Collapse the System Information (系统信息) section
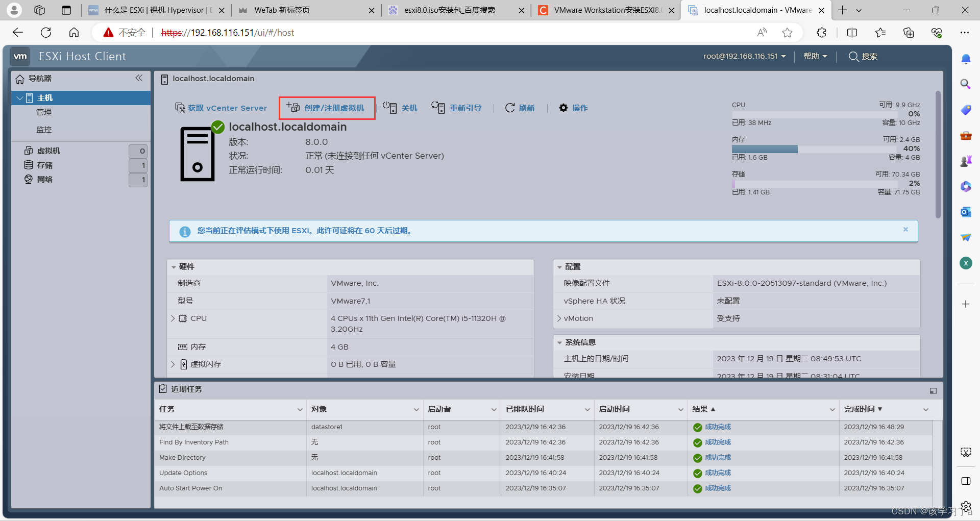 point(559,342)
